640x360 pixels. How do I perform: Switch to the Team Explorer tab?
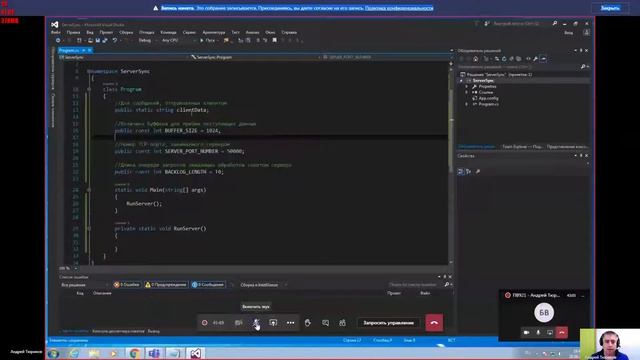click(522, 146)
